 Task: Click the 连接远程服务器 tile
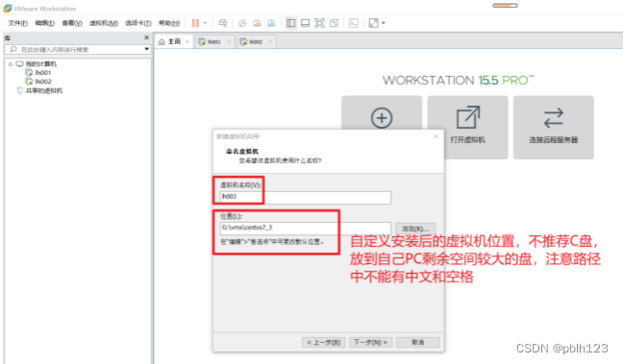click(x=554, y=127)
